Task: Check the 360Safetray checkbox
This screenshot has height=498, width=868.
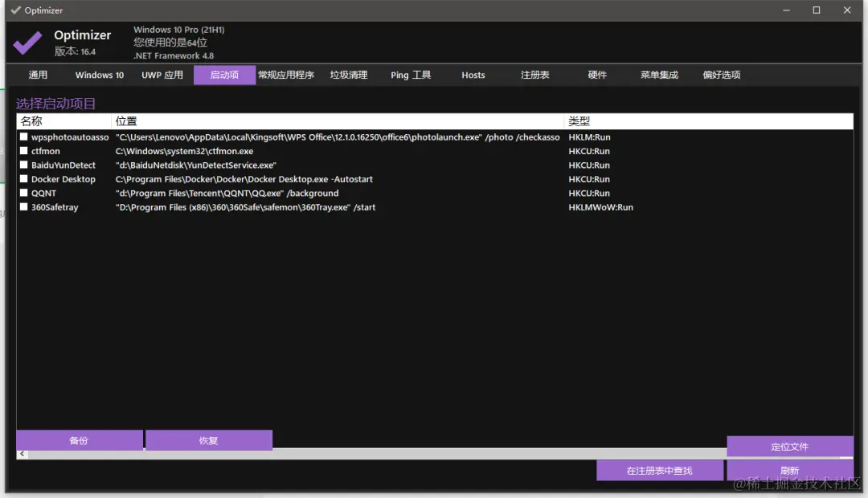Action: [x=24, y=207]
